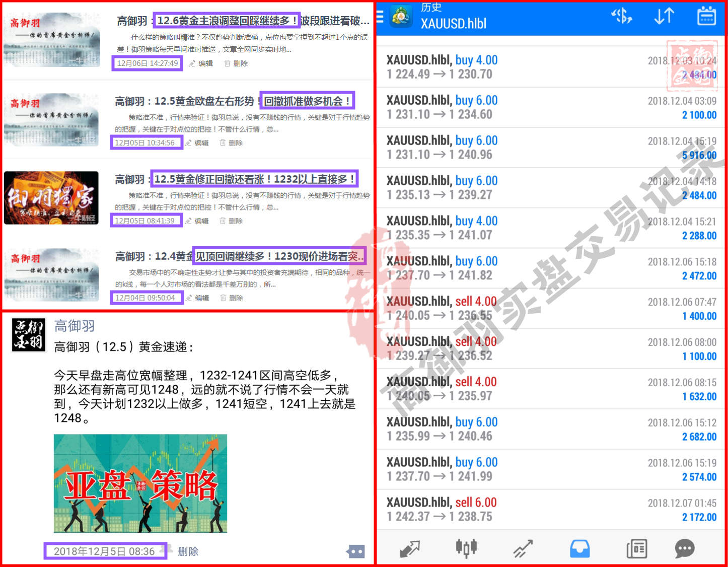The image size is (728, 567).
Task: Open the News icon in bottom bar
Action: (636, 548)
